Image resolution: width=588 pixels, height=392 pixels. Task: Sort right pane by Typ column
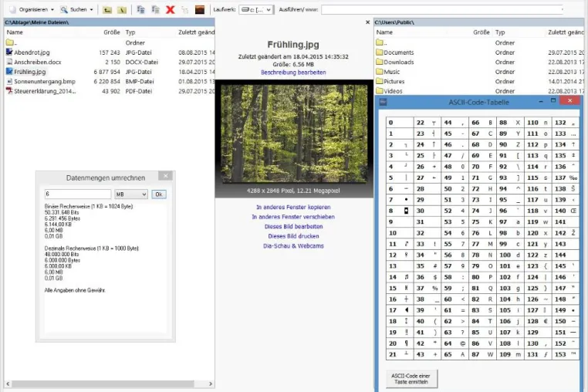(x=500, y=32)
